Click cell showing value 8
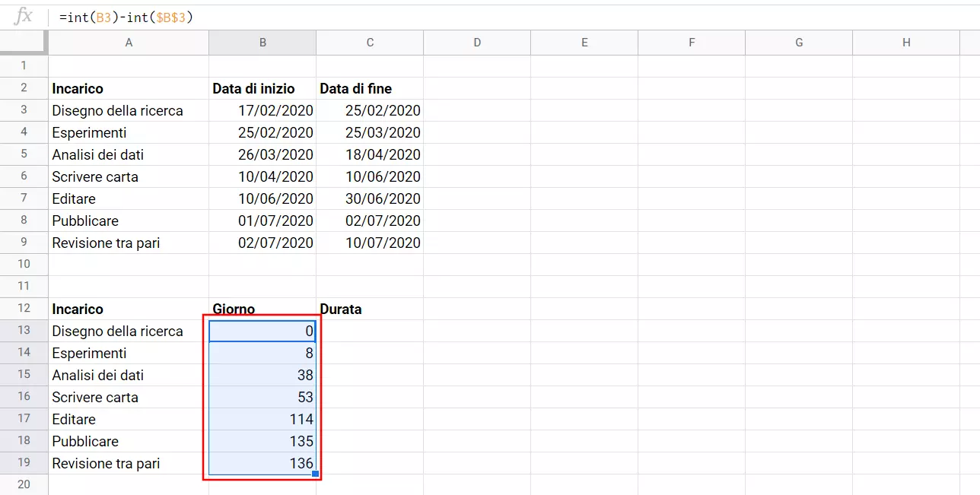The width and height of the screenshot is (980, 495). [262, 353]
